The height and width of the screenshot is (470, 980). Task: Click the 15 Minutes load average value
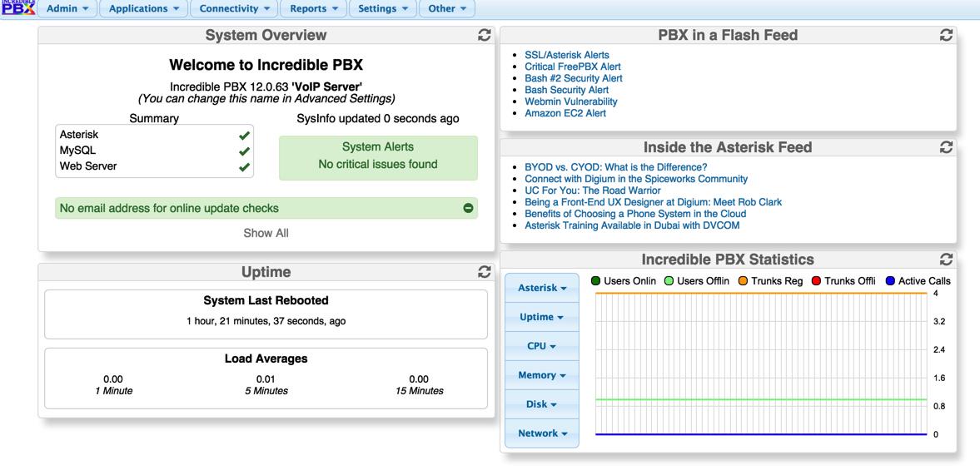pyautogui.click(x=419, y=379)
